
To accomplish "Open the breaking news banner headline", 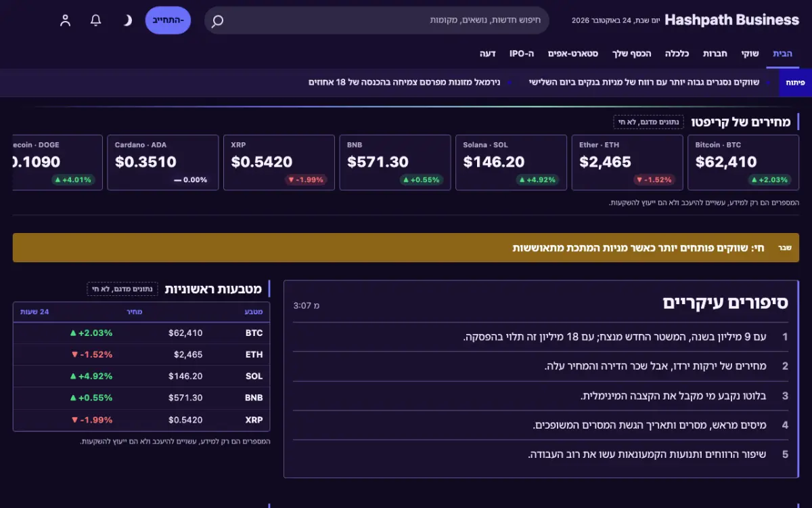I will pyautogui.click(x=639, y=248).
